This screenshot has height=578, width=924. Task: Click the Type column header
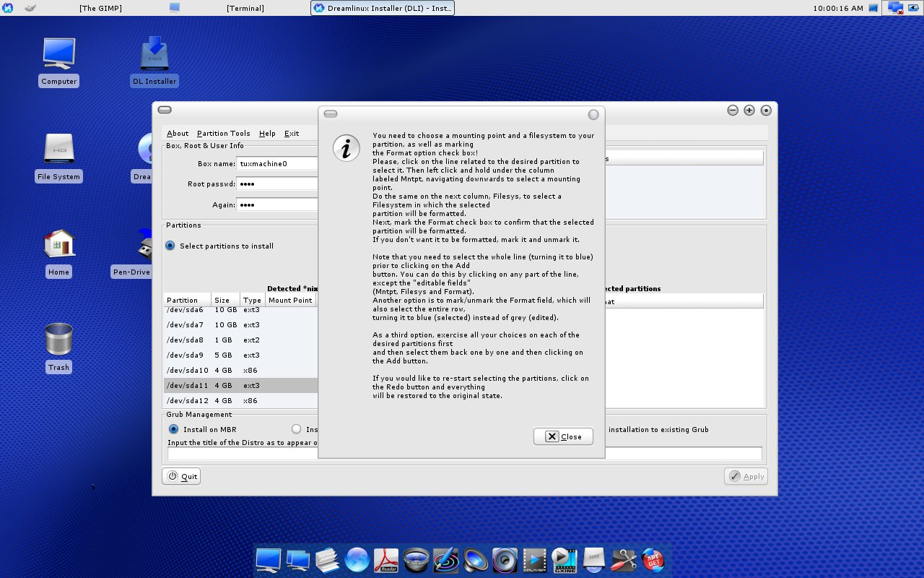tap(252, 300)
